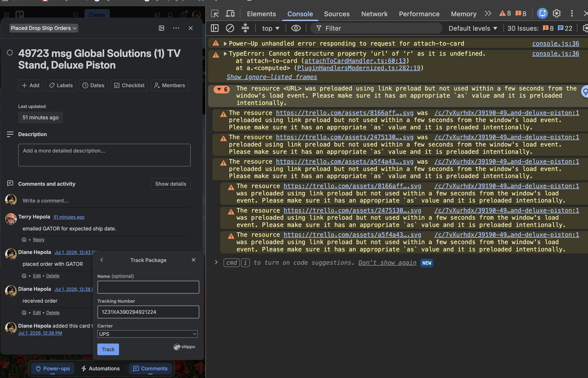
Task: Open the card actions ellipsis menu
Action: pyautogui.click(x=176, y=28)
